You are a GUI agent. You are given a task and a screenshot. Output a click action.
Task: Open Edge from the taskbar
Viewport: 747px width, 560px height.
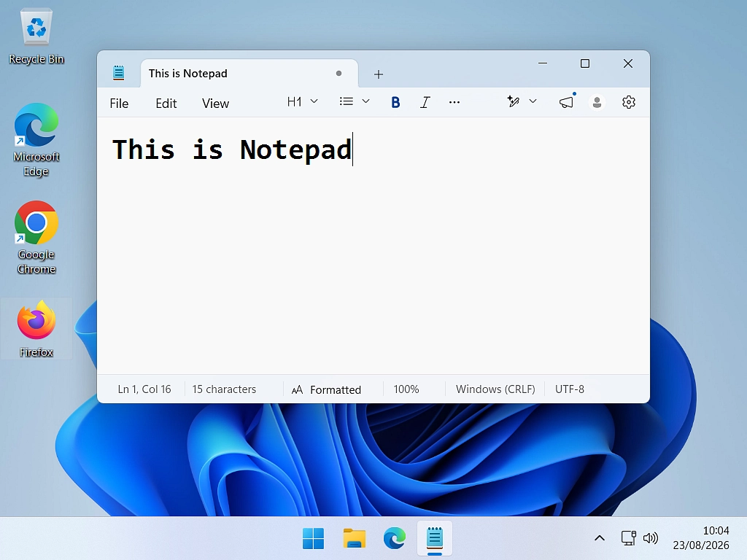[395, 539]
